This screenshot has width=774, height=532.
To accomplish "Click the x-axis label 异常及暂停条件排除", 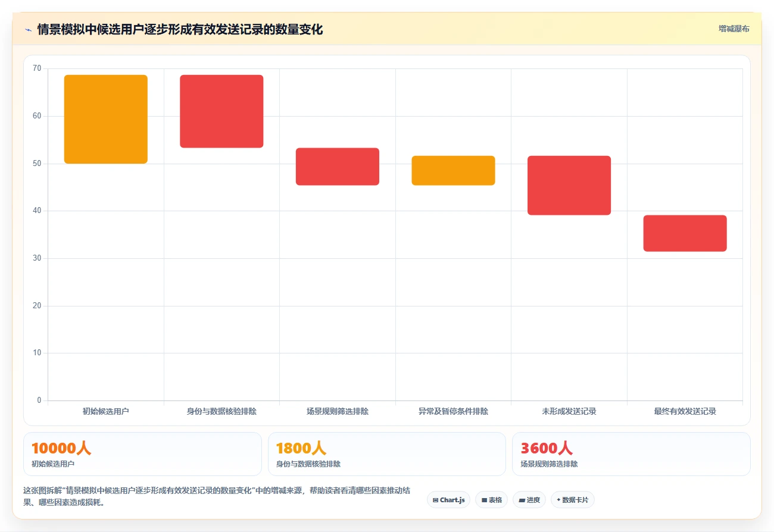I will 453,411.
